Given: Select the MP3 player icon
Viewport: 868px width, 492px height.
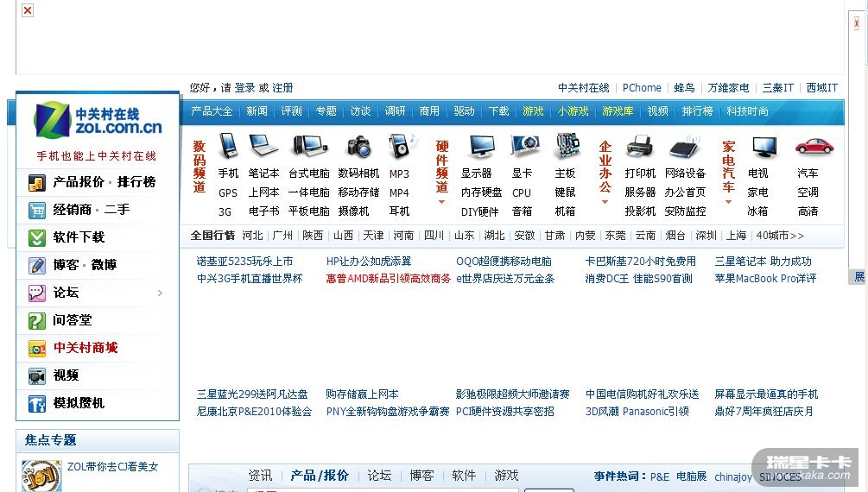Looking at the screenshot, I should tap(402, 146).
